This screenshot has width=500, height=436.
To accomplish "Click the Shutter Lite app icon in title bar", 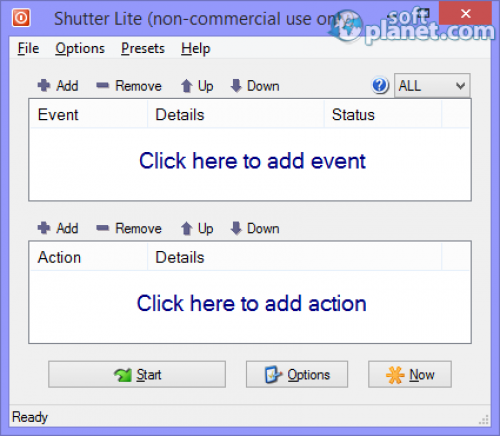I will click(21, 17).
